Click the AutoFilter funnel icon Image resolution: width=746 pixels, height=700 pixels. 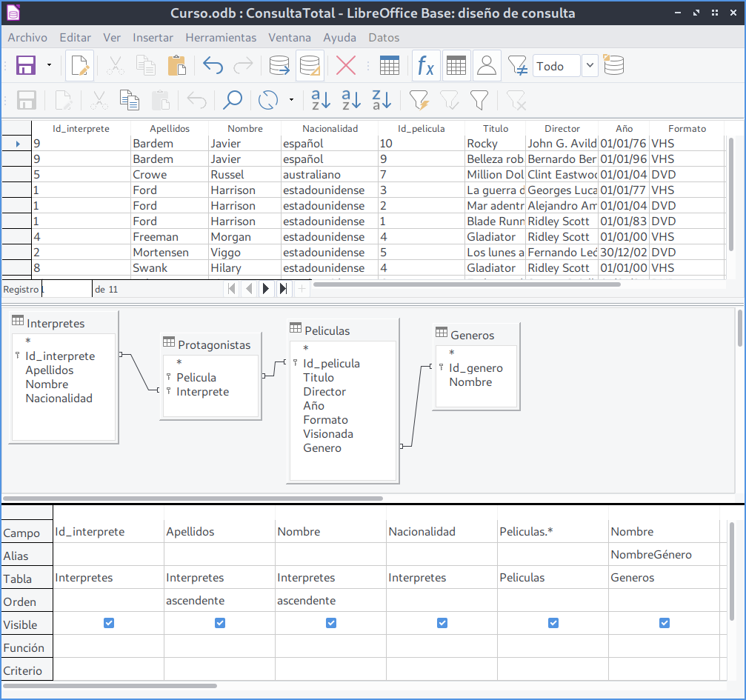pos(419,100)
